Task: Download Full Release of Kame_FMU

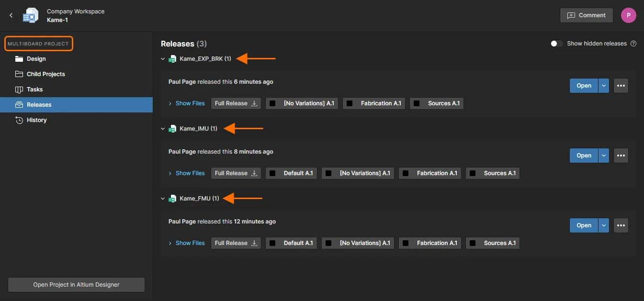Action: coord(236,243)
